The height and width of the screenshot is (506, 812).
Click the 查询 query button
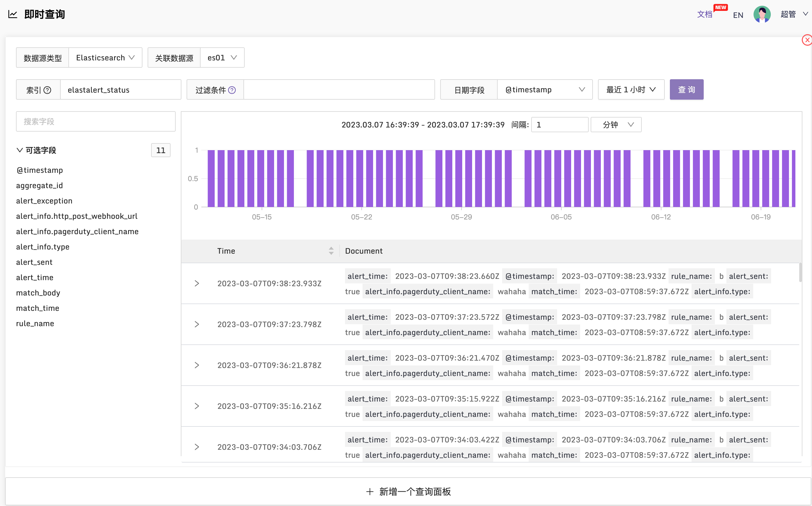coord(686,90)
